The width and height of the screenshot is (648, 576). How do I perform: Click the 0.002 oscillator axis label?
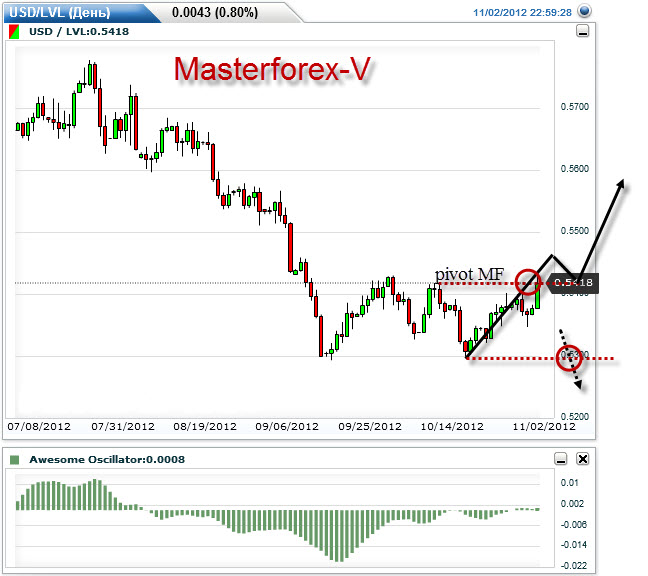(x=572, y=504)
